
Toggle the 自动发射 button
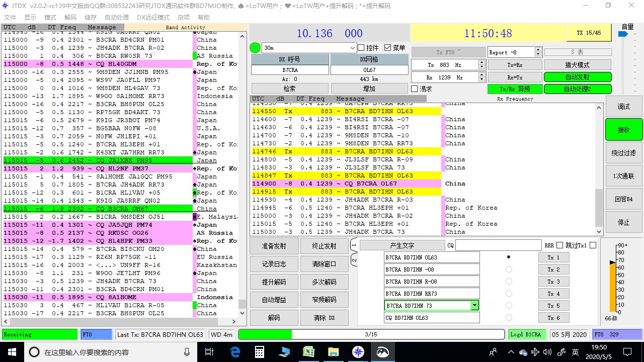[577, 77]
